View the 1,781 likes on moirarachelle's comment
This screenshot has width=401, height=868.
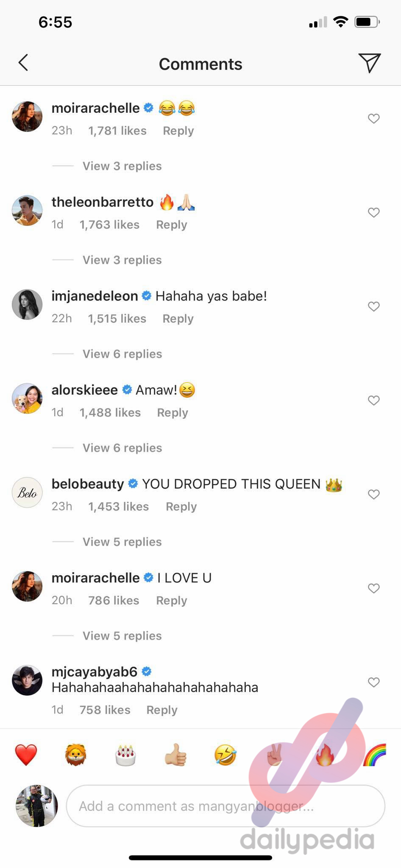117,131
